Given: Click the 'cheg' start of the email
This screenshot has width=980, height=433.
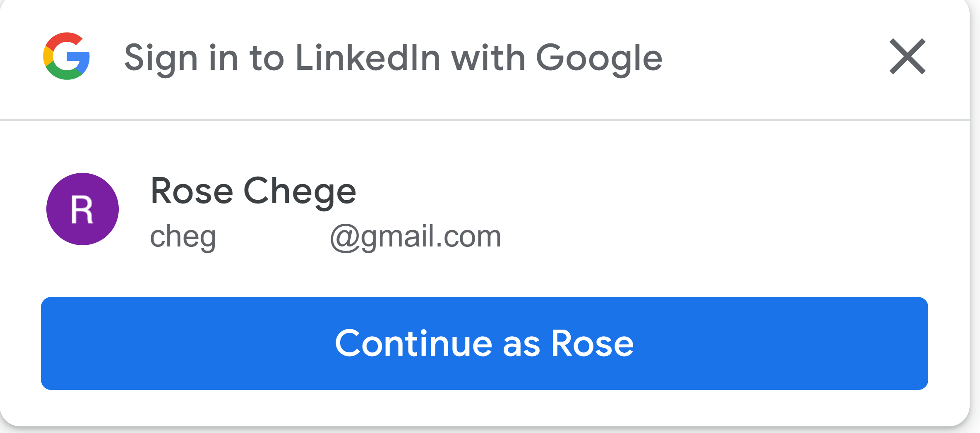Looking at the screenshot, I should coord(183,237).
